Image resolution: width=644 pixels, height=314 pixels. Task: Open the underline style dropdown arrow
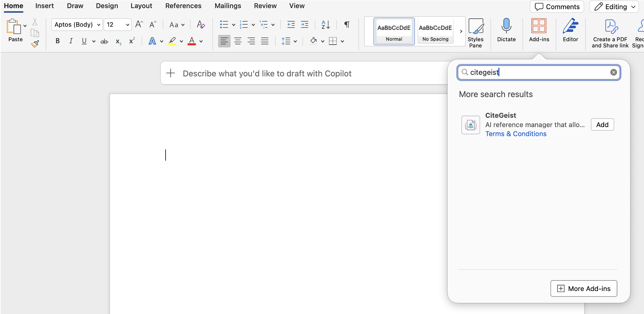pyautogui.click(x=94, y=41)
